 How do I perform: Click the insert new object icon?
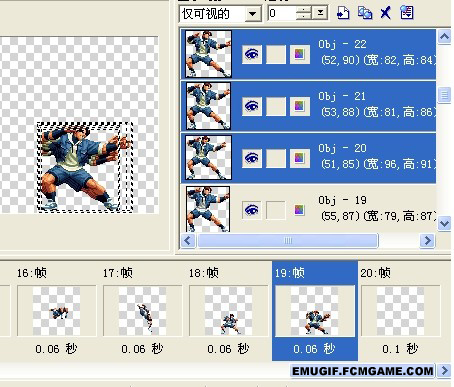click(343, 13)
